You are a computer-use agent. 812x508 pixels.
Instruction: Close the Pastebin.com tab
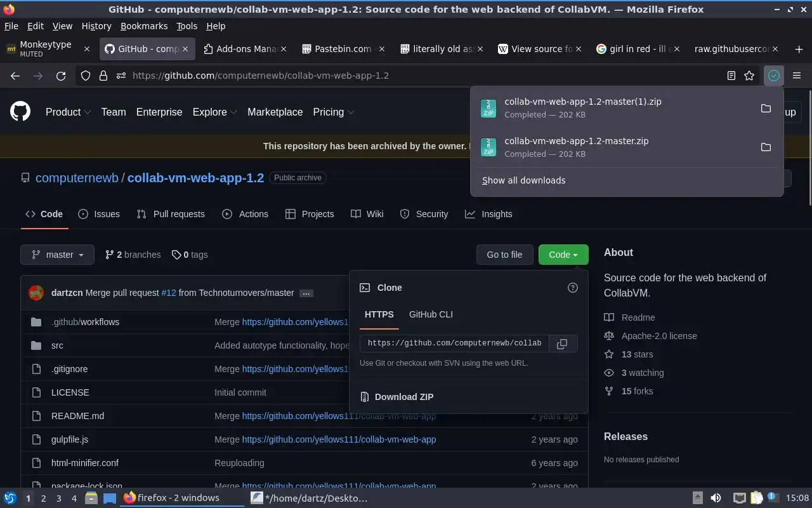pyautogui.click(x=382, y=49)
